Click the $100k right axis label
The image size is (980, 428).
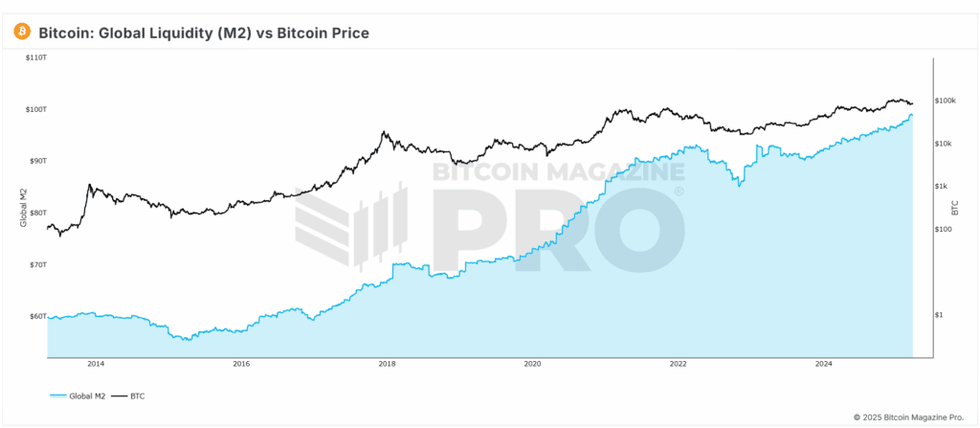tap(947, 101)
